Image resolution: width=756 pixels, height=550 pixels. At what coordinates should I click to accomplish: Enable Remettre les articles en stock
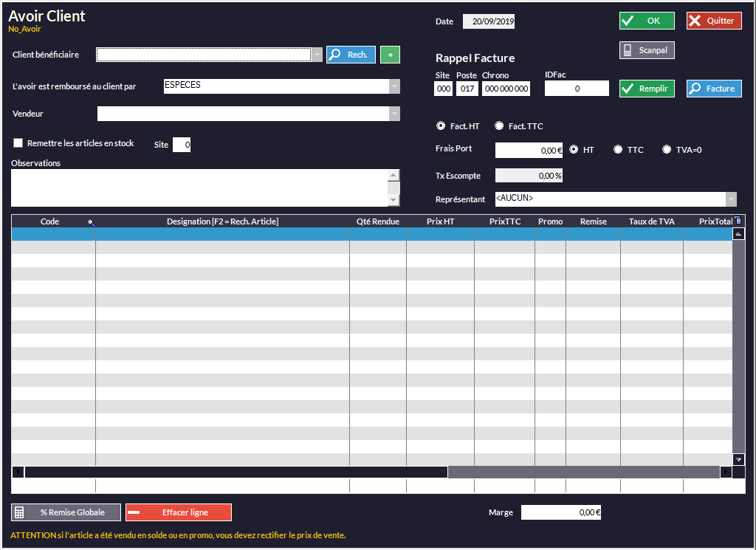[18, 143]
